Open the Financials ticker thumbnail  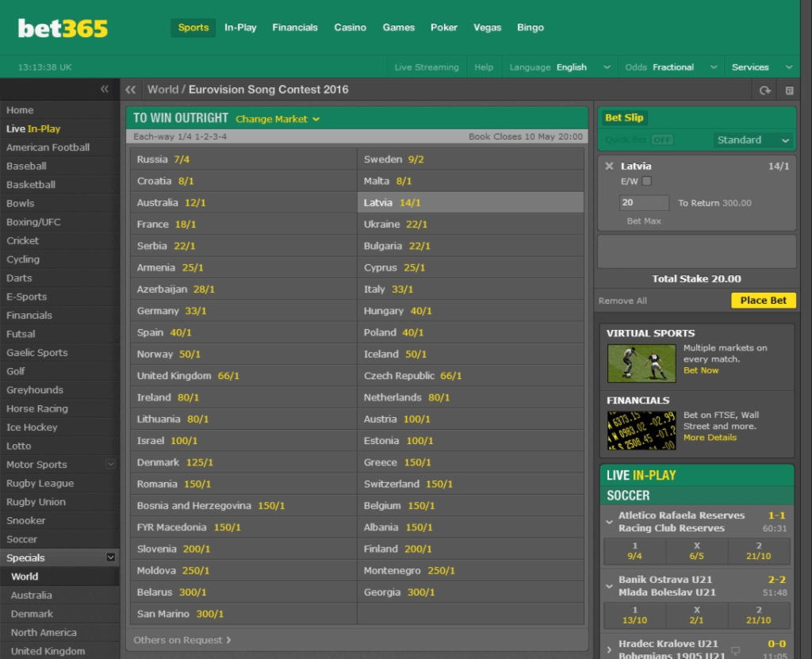click(x=642, y=431)
